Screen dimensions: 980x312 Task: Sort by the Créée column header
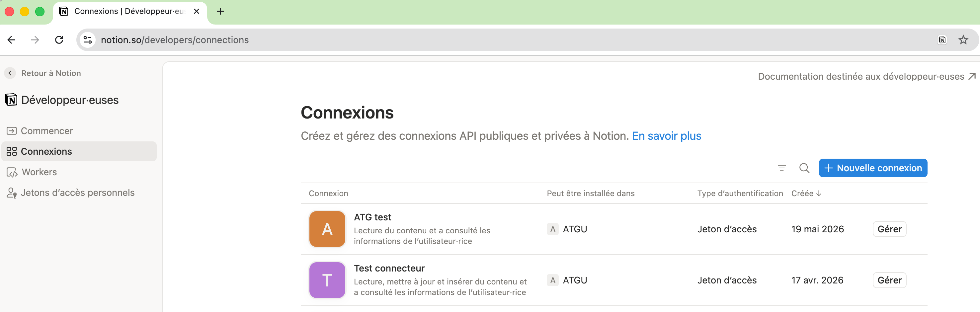806,193
